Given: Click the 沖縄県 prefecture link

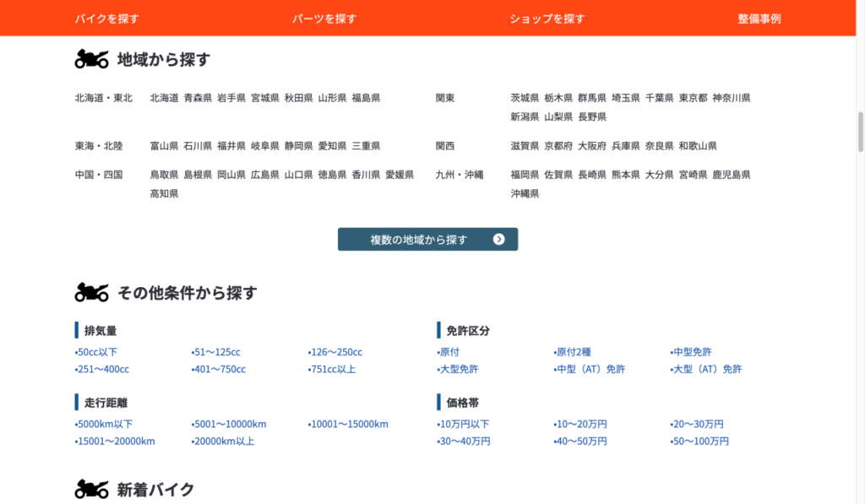Looking at the screenshot, I should click(x=525, y=194).
